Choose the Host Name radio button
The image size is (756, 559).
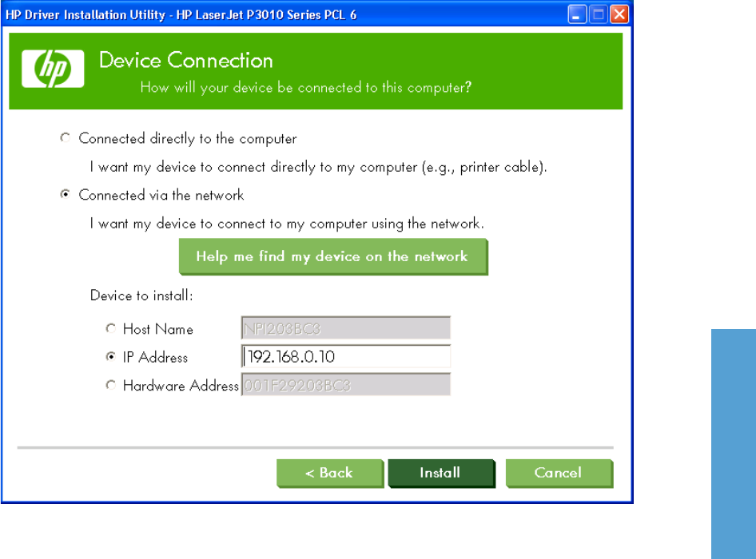point(111,328)
